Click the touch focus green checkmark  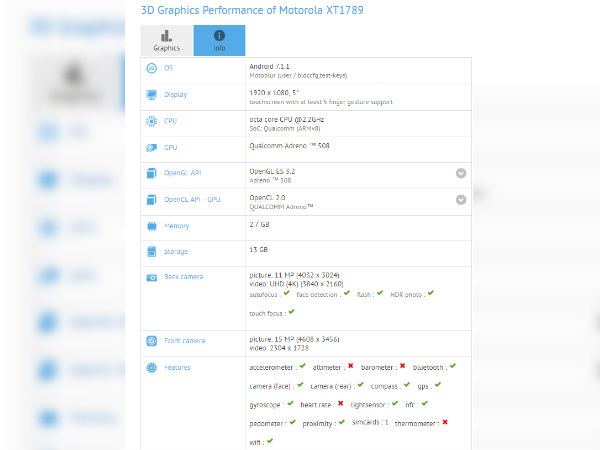[292, 312]
